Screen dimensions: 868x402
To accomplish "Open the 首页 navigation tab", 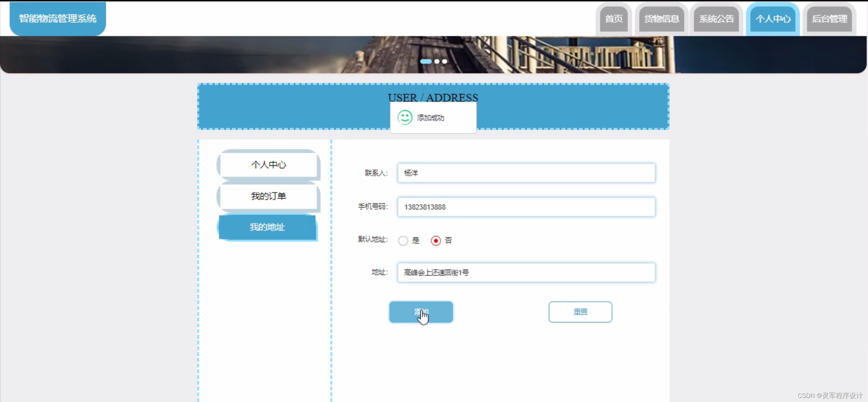I will pos(614,19).
